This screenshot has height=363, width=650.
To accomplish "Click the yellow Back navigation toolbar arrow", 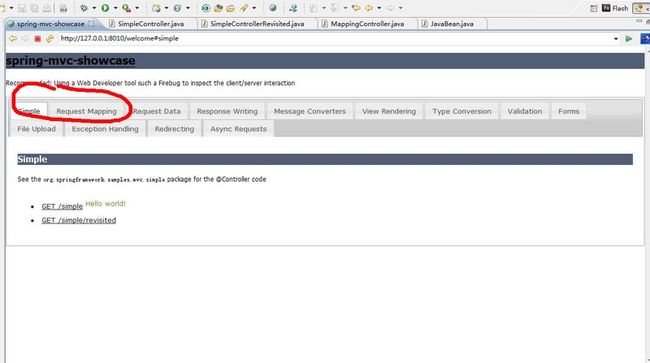I will [369, 8].
